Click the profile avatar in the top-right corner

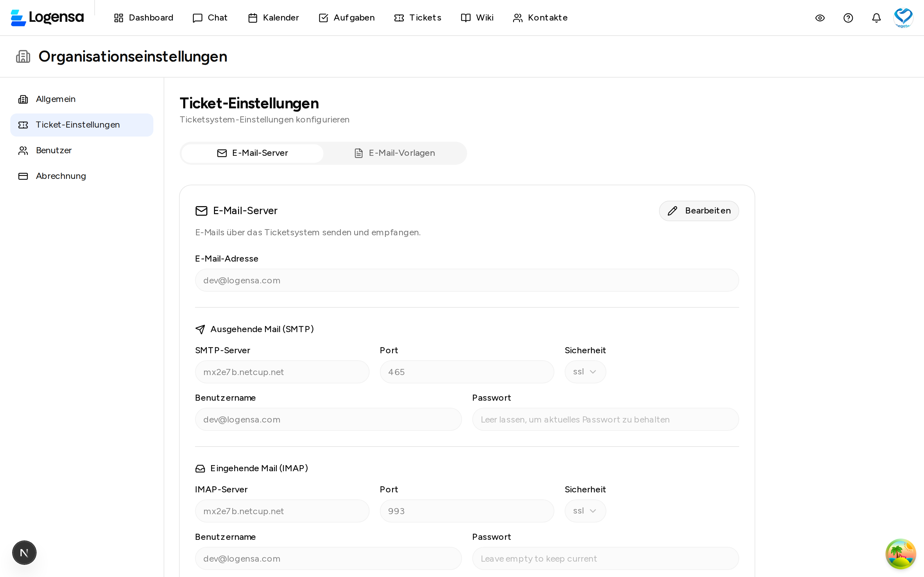pos(903,18)
